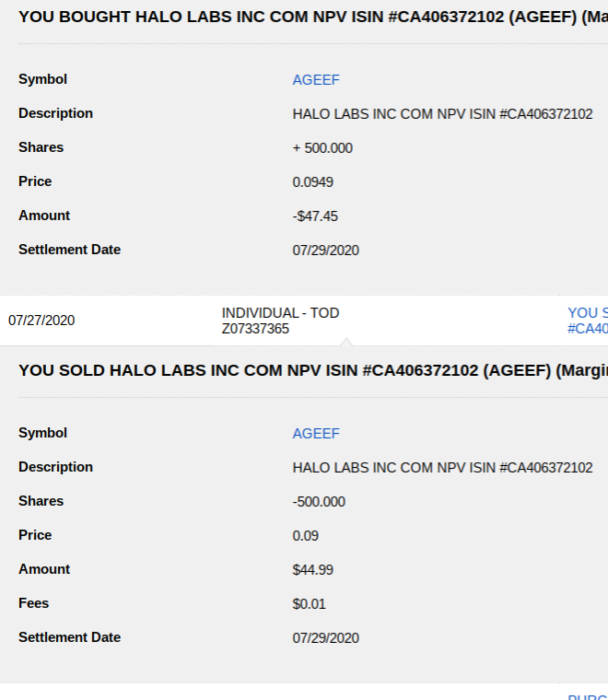The height and width of the screenshot is (700, 608).
Task: Click the bought transaction's settlement date value
Action: coord(326,251)
